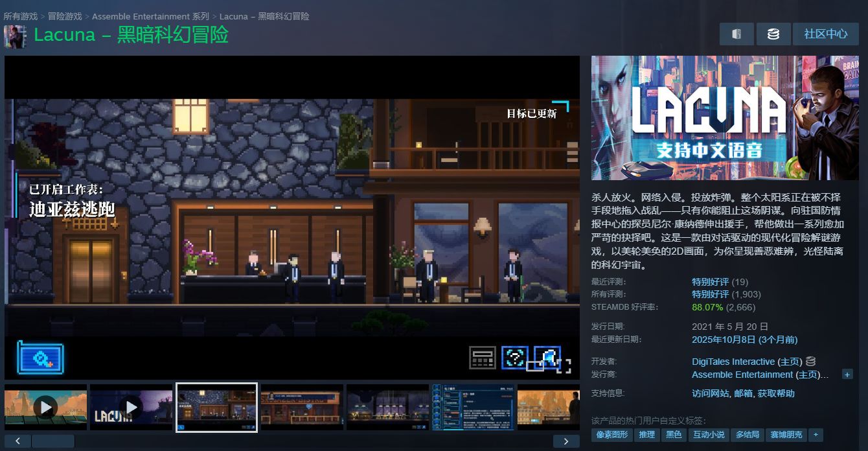Select the 推理 tag
The height and width of the screenshot is (451, 868).
click(646, 435)
